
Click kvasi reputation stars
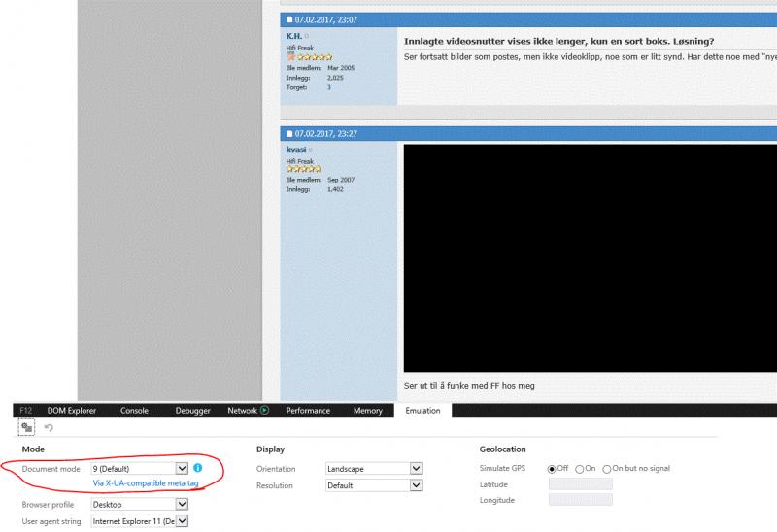click(x=303, y=169)
